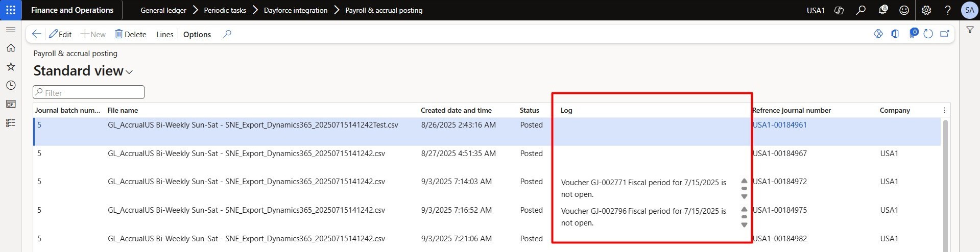The width and height of the screenshot is (980, 252).
Task: Open the Help question mark
Action: pos(948,10)
